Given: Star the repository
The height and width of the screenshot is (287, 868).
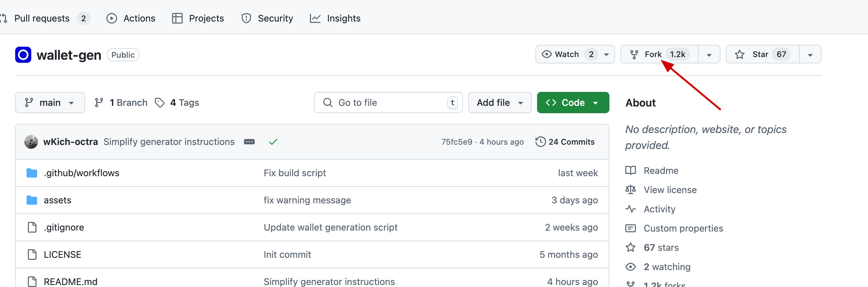Looking at the screenshot, I should click(x=763, y=54).
